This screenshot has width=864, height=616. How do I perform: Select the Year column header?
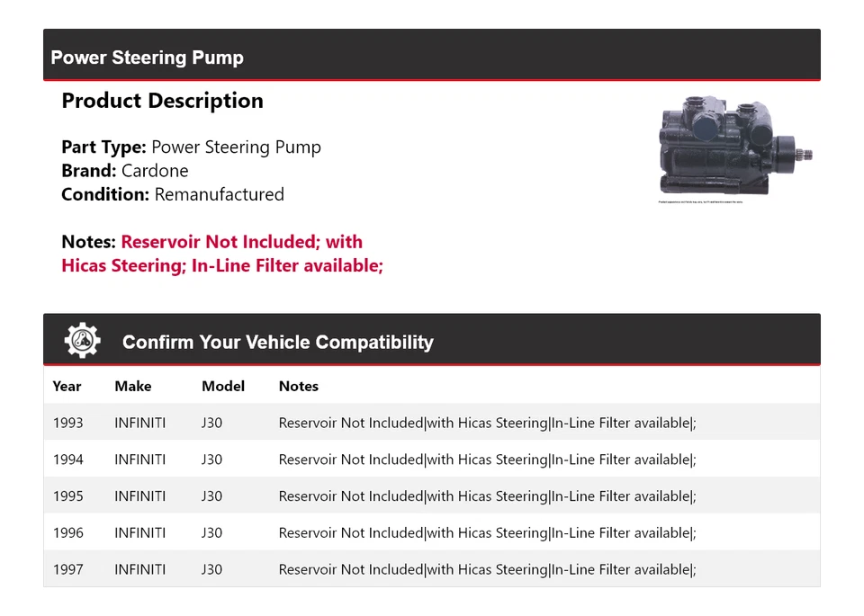(67, 387)
